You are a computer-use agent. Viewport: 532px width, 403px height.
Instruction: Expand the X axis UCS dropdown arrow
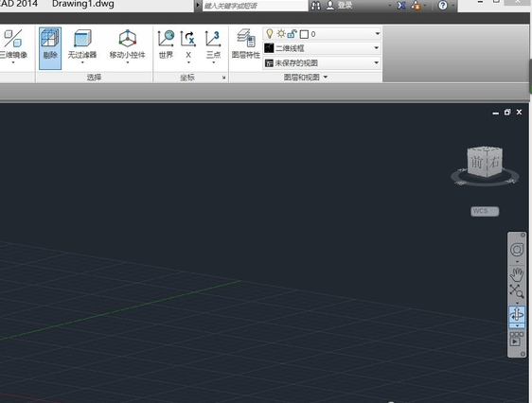pyautogui.click(x=188, y=62)
